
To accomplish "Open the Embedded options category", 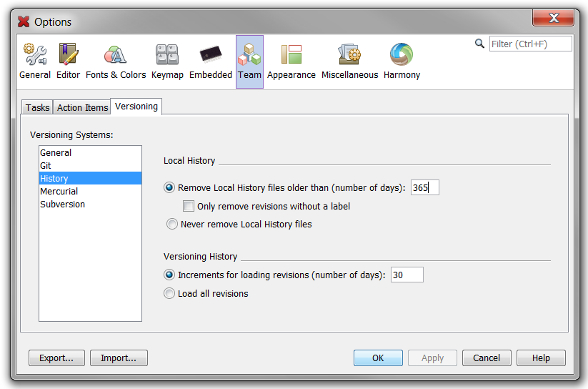I will [x=210, y=61].
